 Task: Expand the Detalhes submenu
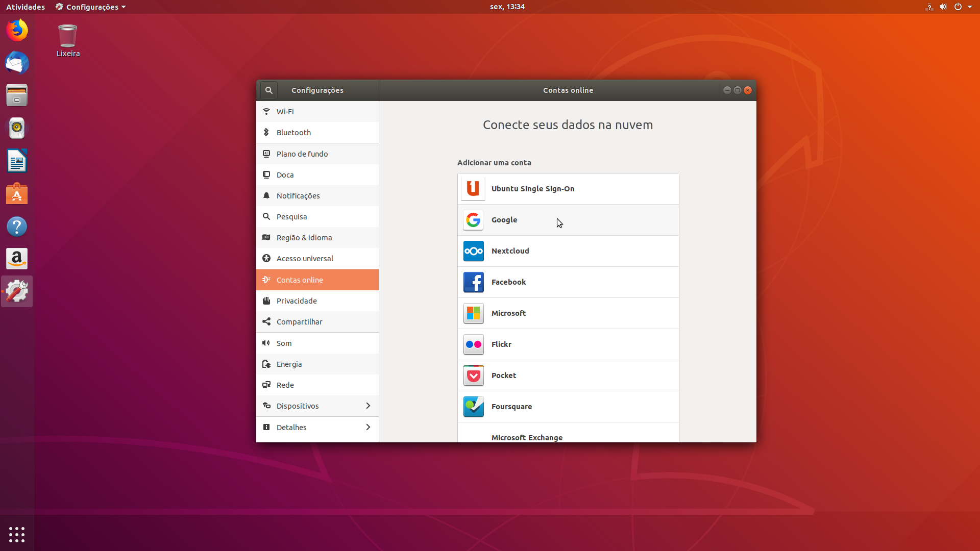pyautogui.click(x=317, y=428)
